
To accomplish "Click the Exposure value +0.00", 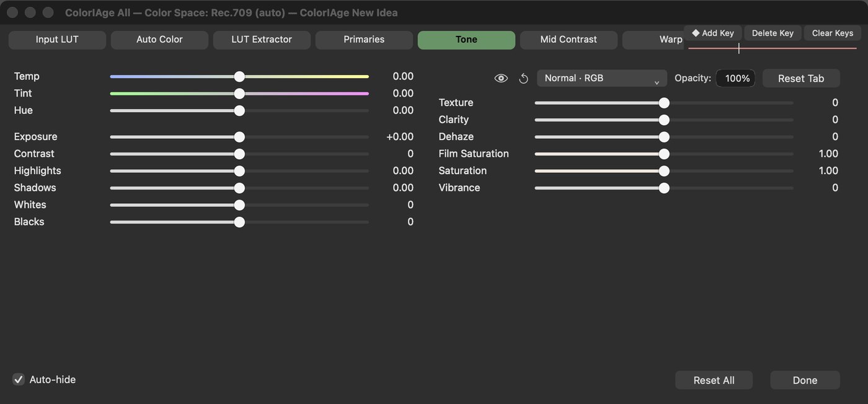I will (400, 137).
